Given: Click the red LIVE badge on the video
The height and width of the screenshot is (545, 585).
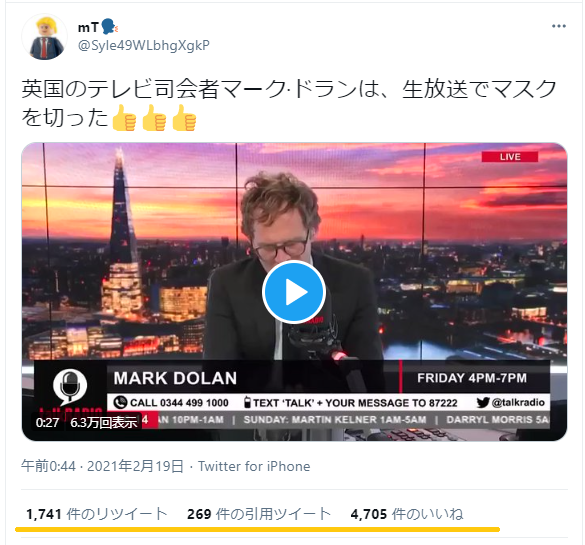Looking at the screenshot, I should coord(510,157).
